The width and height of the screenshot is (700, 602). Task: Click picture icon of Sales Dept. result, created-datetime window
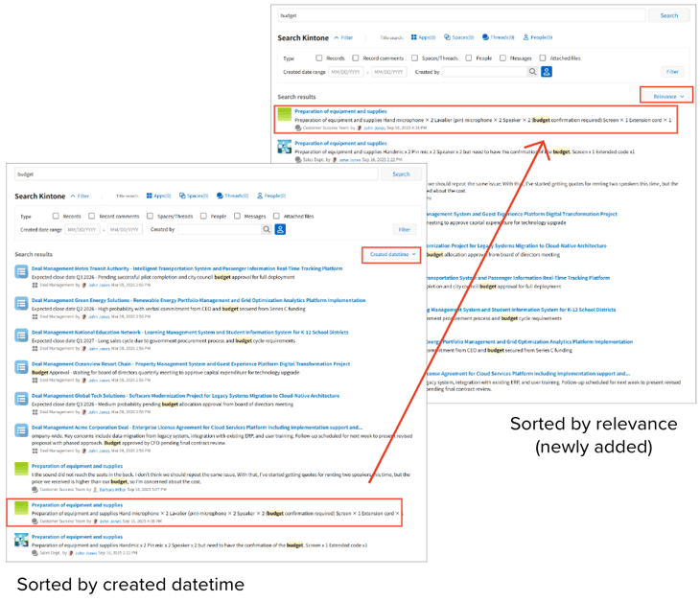[x=21, y=540]
